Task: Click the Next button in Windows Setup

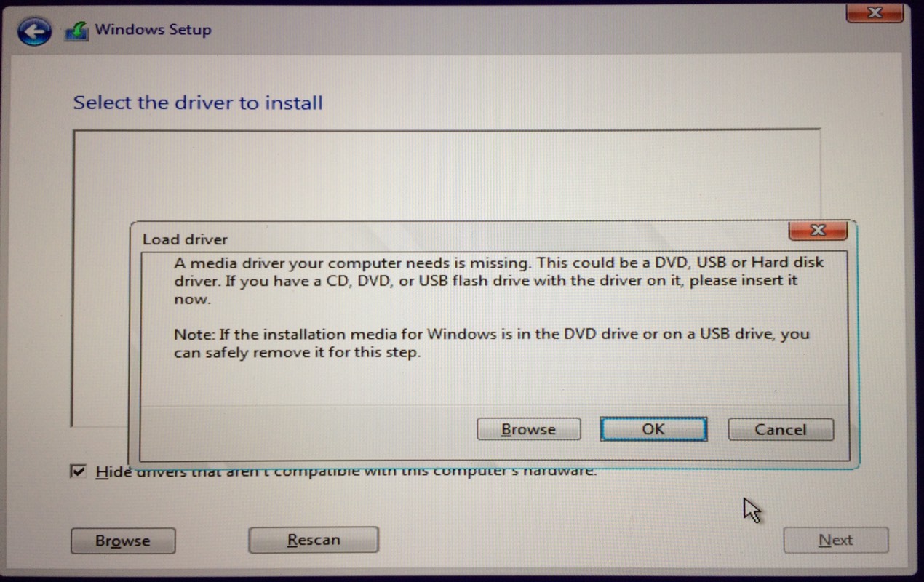Action: (x=835, y=540)
